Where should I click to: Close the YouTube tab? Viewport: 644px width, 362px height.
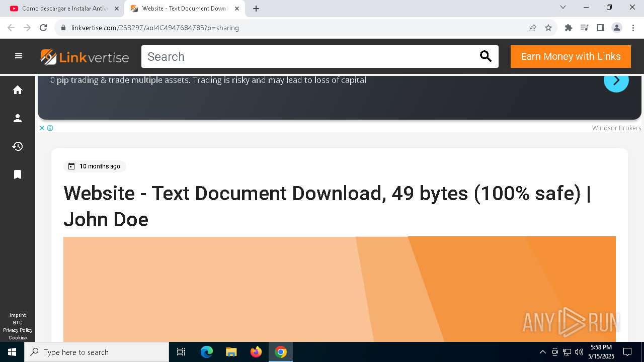117,9
